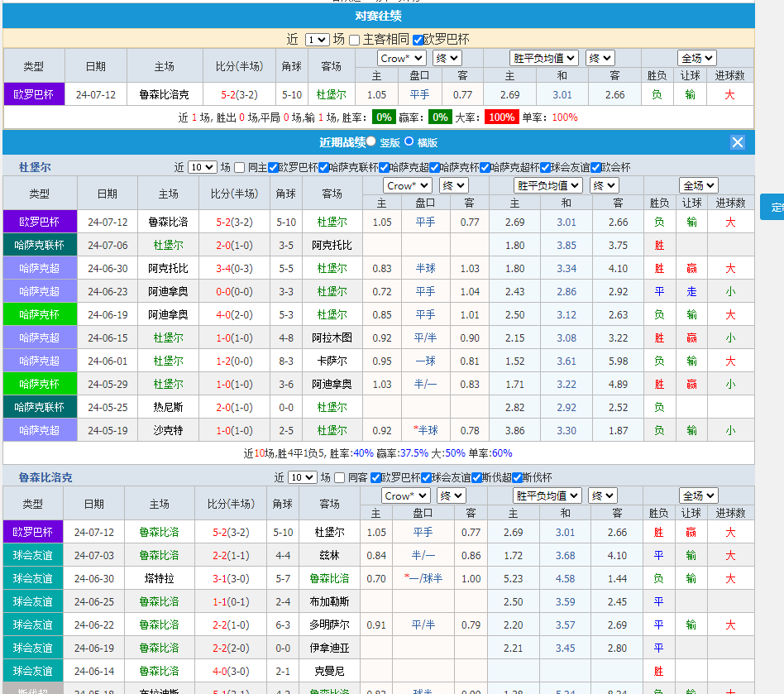
Task: Click the red 赢 indicator in 鲁森比洛克 first row
Action: pos(691,532)
